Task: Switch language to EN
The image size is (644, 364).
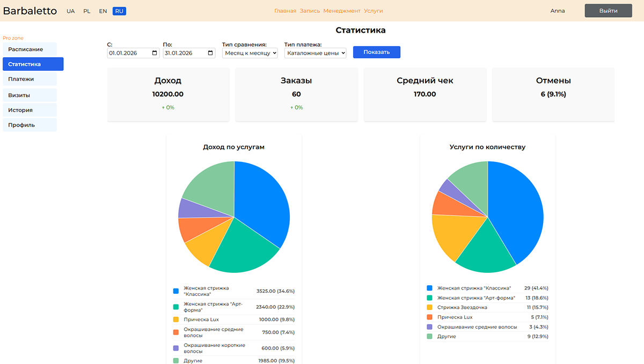Action: click(103, 11)
